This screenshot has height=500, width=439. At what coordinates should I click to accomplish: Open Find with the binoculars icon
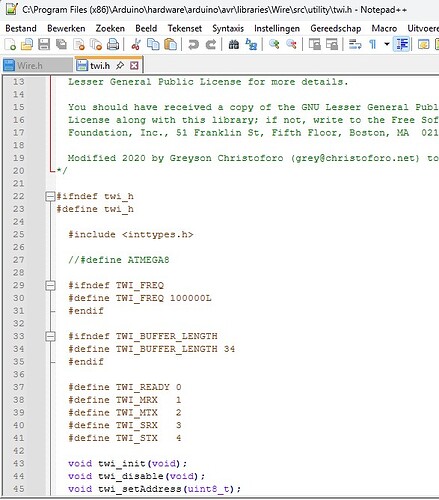click(233, 44)
